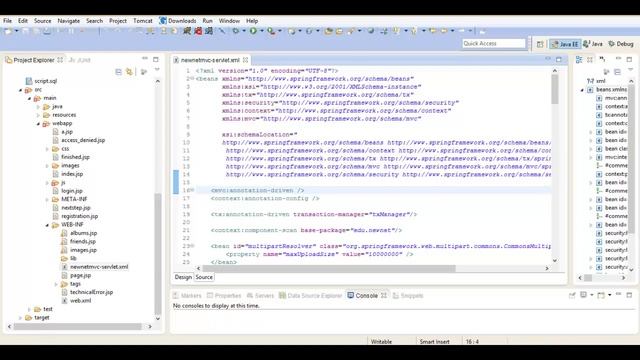Collapse beans node in Outline
Screen dimensions: 640x360
[x=582, y=90]
